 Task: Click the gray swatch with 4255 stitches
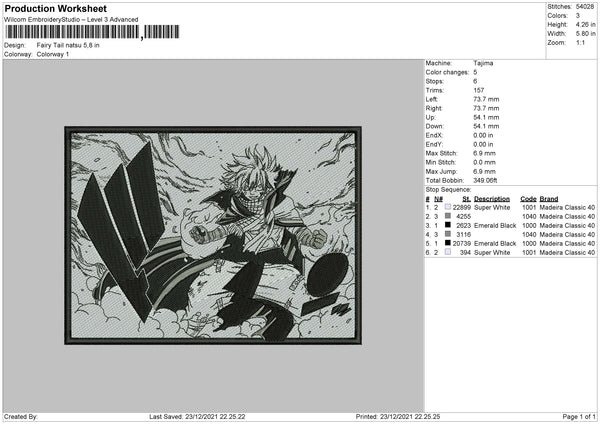click(448, 216)
